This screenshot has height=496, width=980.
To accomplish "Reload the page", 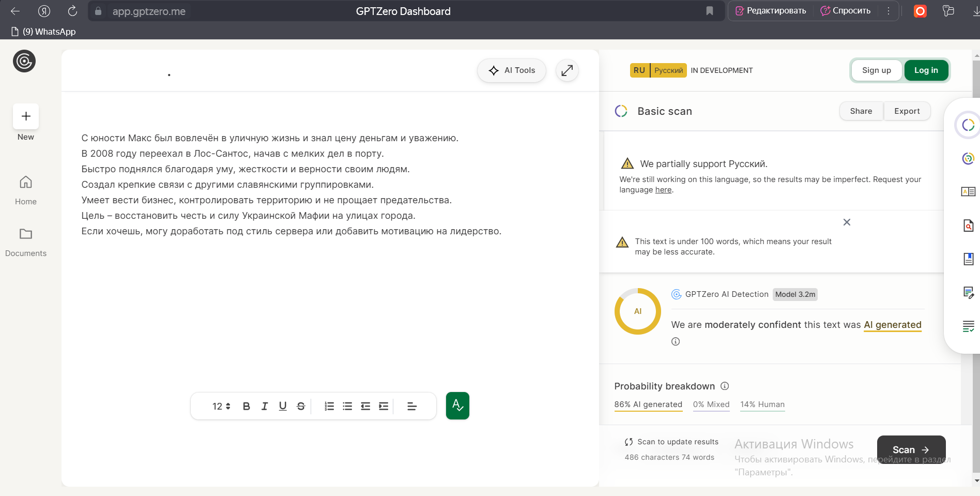I will pyautogui.click(x=72, y=11).
